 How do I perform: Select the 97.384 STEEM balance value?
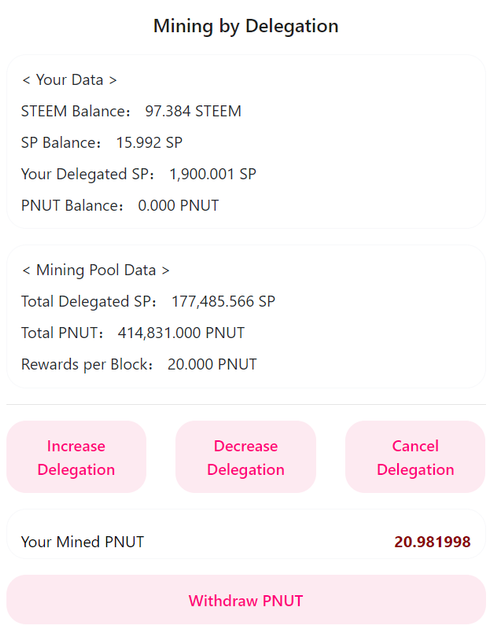(x=193, y=111)
